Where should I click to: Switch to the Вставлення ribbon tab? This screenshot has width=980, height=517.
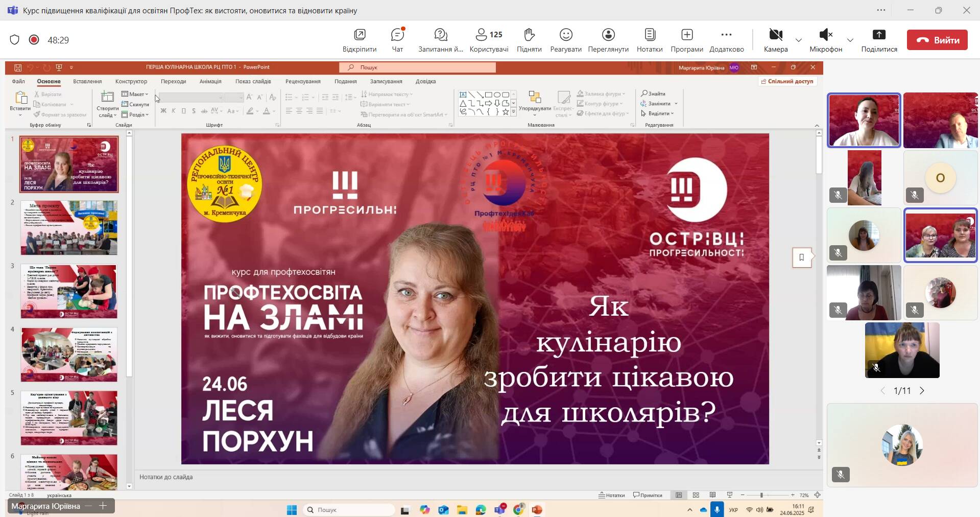click(x=87, y=81)
